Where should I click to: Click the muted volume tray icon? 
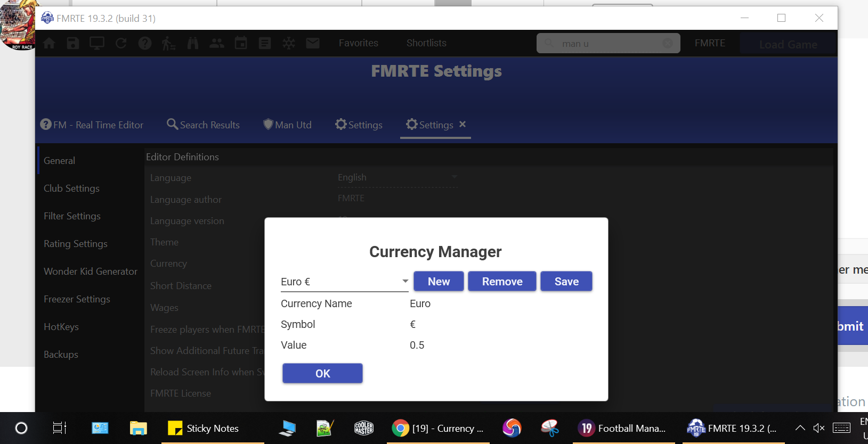(819, 428)
